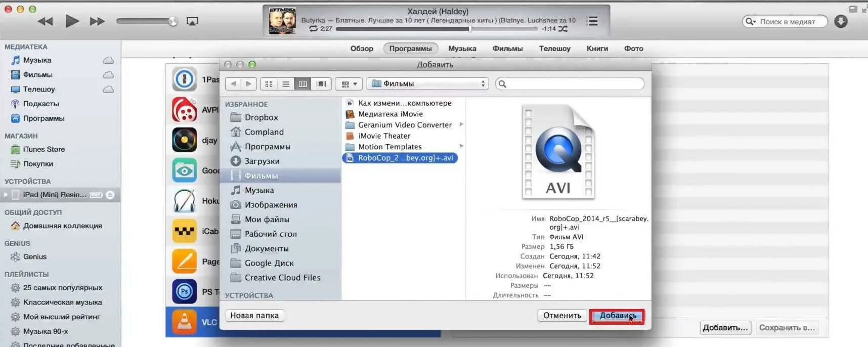The height and width of the screenshot is (347, 868).
Task: Open the item arrangement dropdown
Action: coord(349,84)
